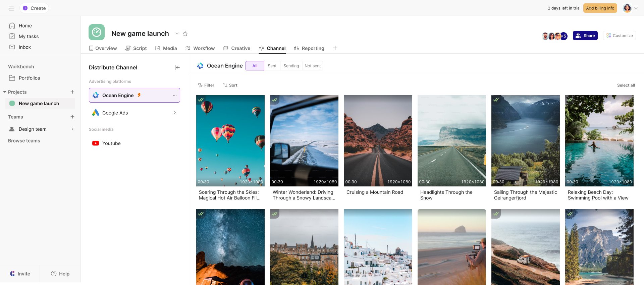Collapse the Projects section triangle
This screenshot has width=644, height=285.
coord(5,92)
